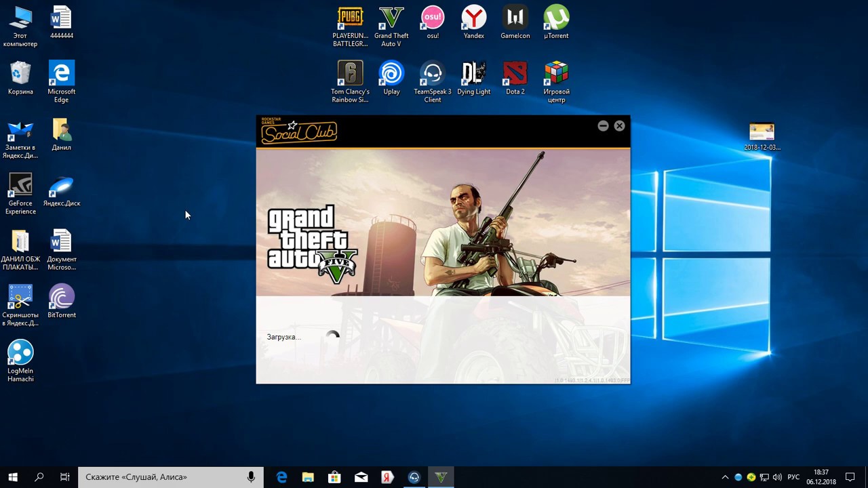
Task: Open the Яндекс.Диск desktop shortcut
Action: point(62,190)
